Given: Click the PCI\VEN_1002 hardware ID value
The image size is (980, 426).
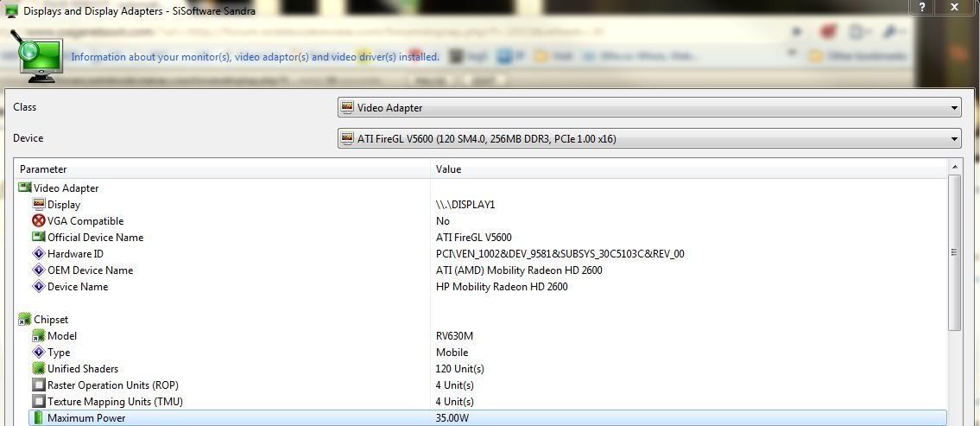Looking at the screenshot, I should tap(560, 253).
